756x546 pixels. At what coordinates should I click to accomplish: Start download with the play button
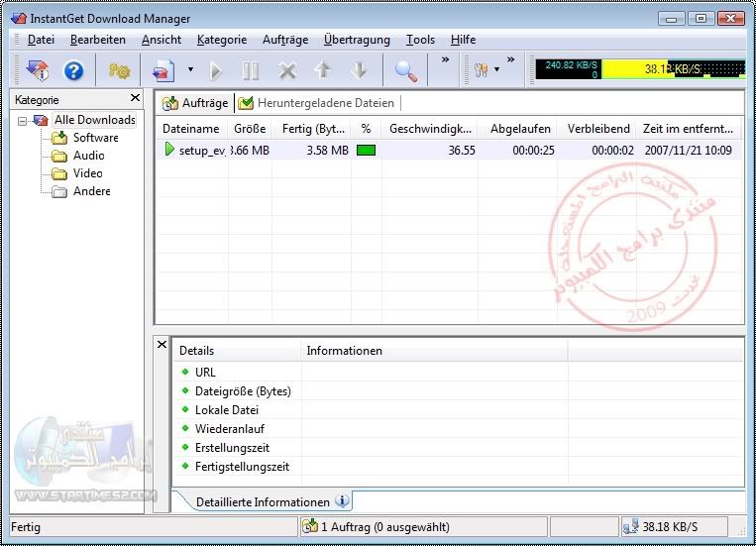pyautogui.click(x=216, y=71)
